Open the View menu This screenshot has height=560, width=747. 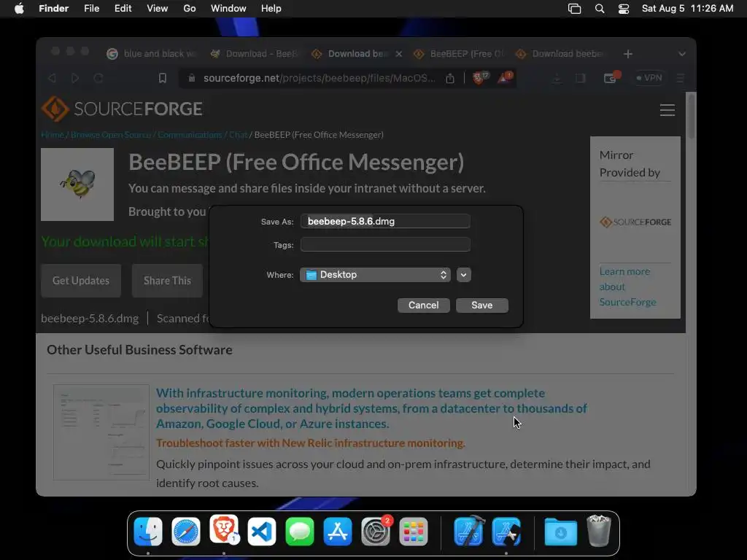pos(158,9)
